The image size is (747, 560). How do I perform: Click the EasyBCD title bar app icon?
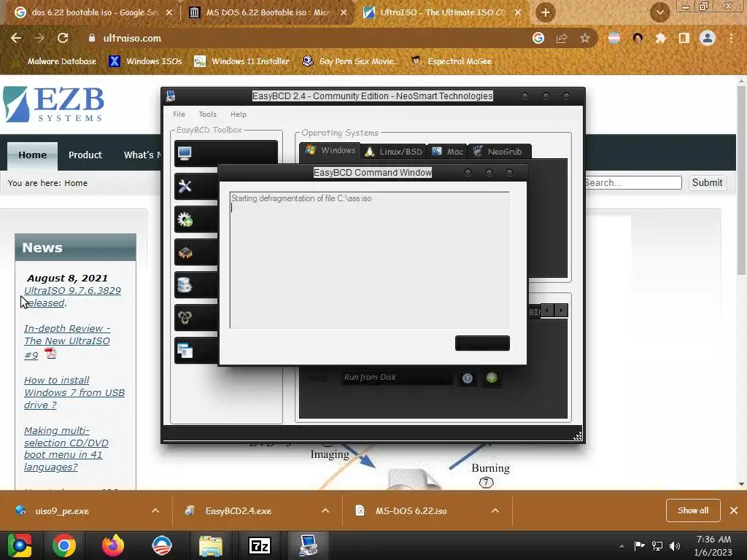click(171, 96)
